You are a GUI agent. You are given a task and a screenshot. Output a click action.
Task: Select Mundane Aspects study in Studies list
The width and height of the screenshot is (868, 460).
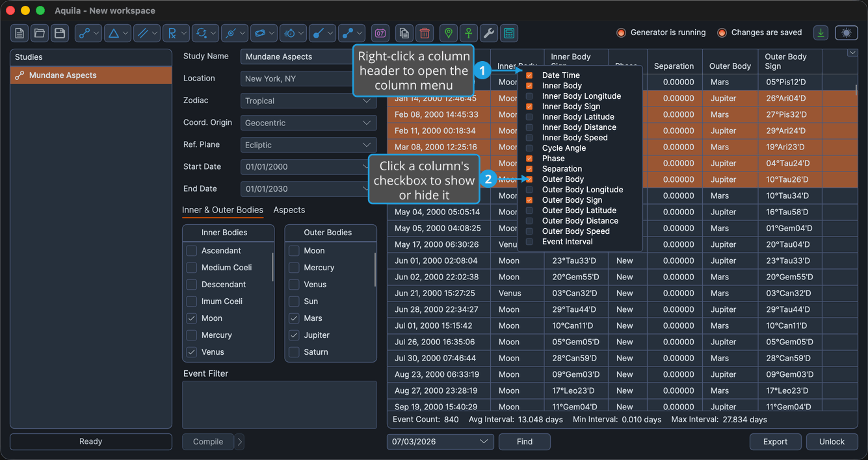[91, 75]
